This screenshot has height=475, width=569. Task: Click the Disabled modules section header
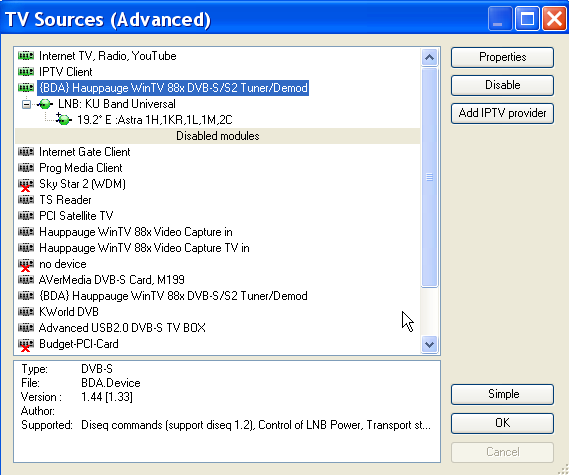click(x=218, y=136)
